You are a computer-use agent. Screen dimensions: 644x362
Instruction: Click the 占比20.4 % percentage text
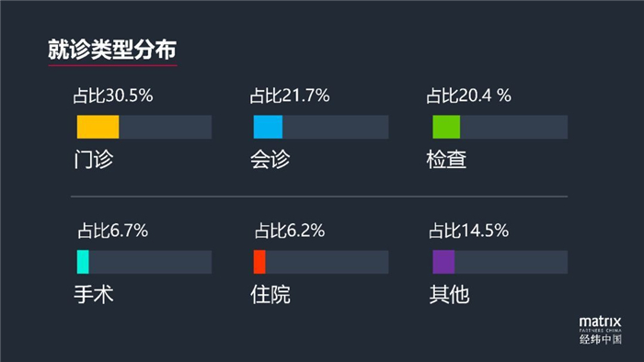pyautogui.click(x=468, y=96)
